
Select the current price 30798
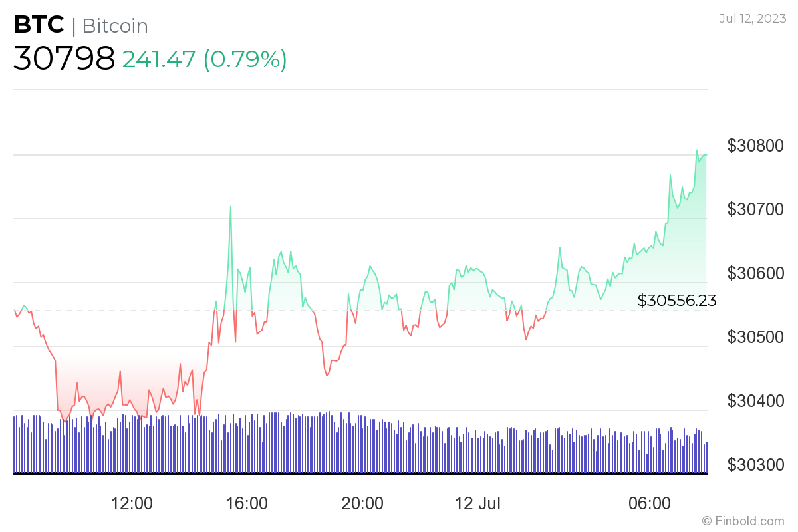[x=65, y=59]
